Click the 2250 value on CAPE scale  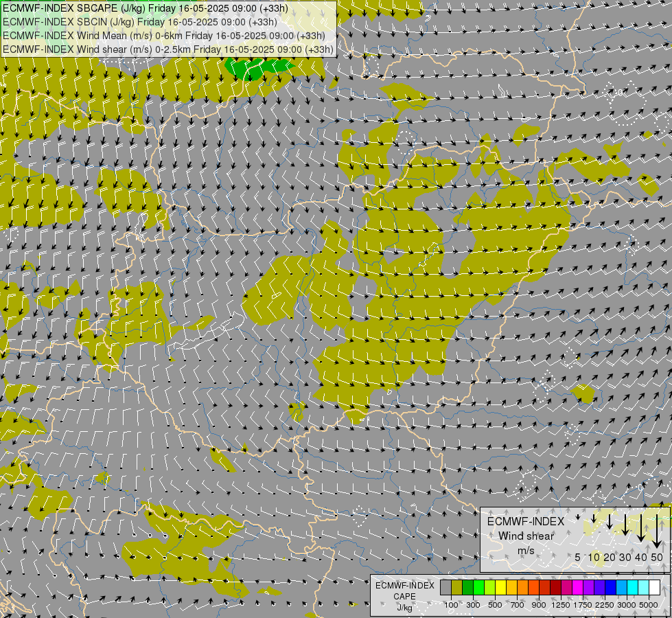(605, 605)
